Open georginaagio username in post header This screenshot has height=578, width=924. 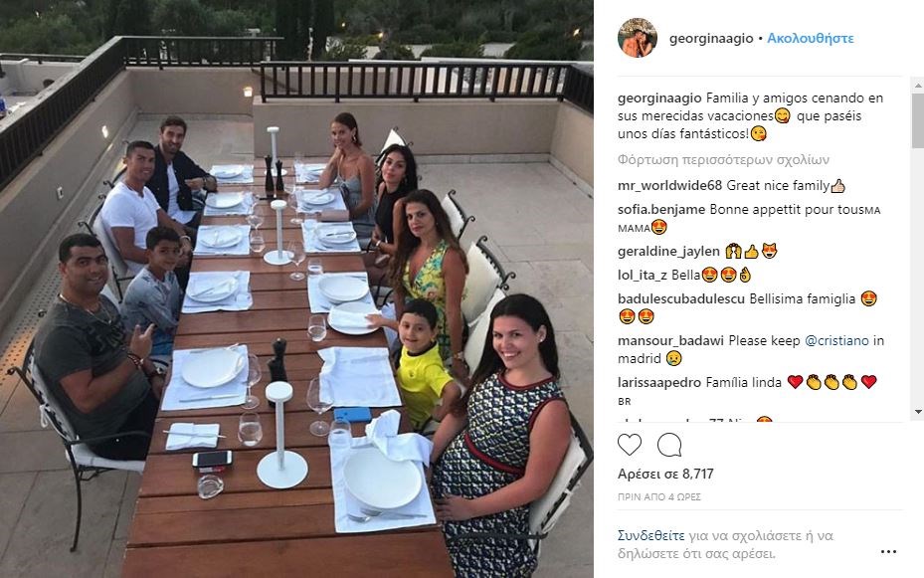pyautogui.click(x=711, y=38)
